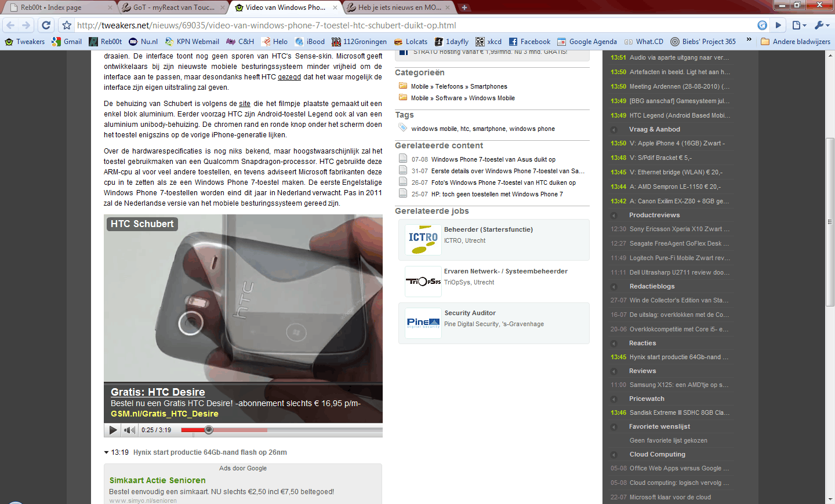The image size is (835, 504).
Task: Open the Lolcats bookmark
Action: coord(411,42)
